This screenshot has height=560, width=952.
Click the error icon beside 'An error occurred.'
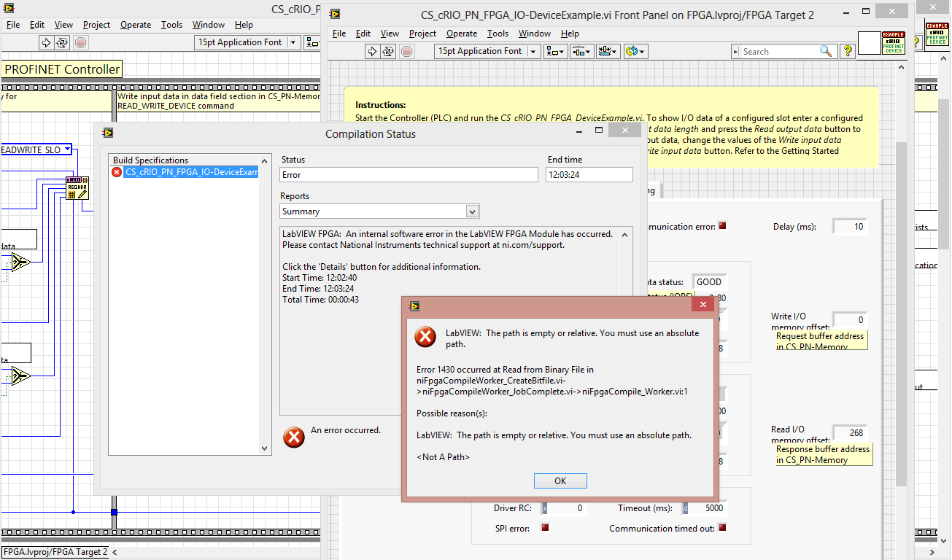coord(293,437)
